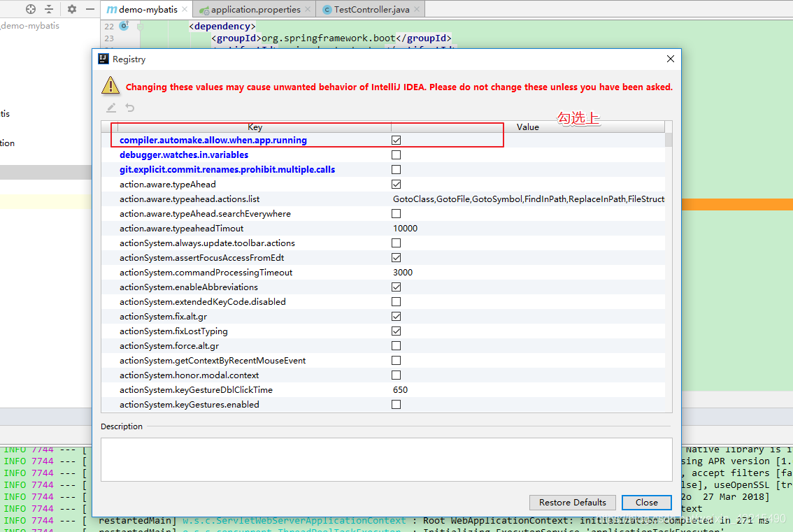Click the revert arrow icon in Registry dialog
793x532 pixels.
pos(129,108)
